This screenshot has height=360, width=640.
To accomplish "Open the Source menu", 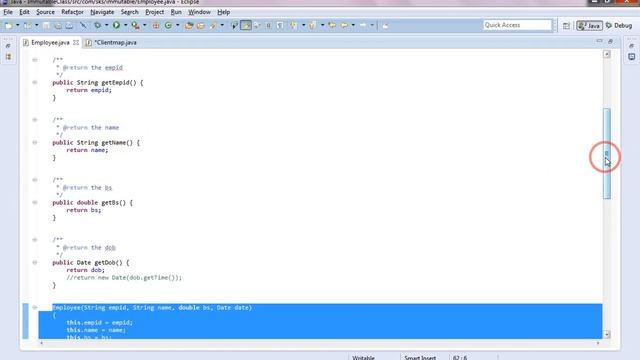I will pos(45,12).
